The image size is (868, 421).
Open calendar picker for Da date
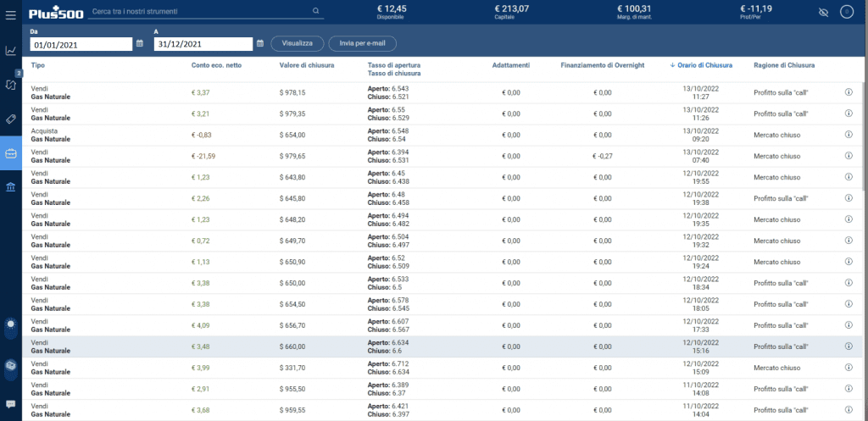pos(140,43)
